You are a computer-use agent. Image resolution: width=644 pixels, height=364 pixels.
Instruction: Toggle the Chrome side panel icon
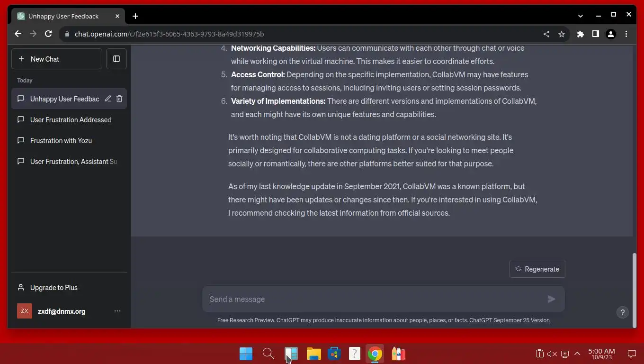tap(596, 34)
